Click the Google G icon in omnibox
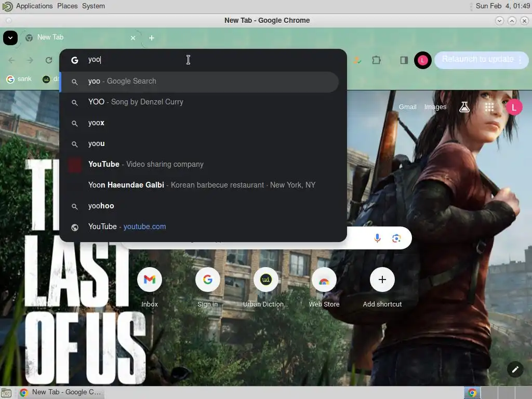The image size is (532, 399). 75,60
